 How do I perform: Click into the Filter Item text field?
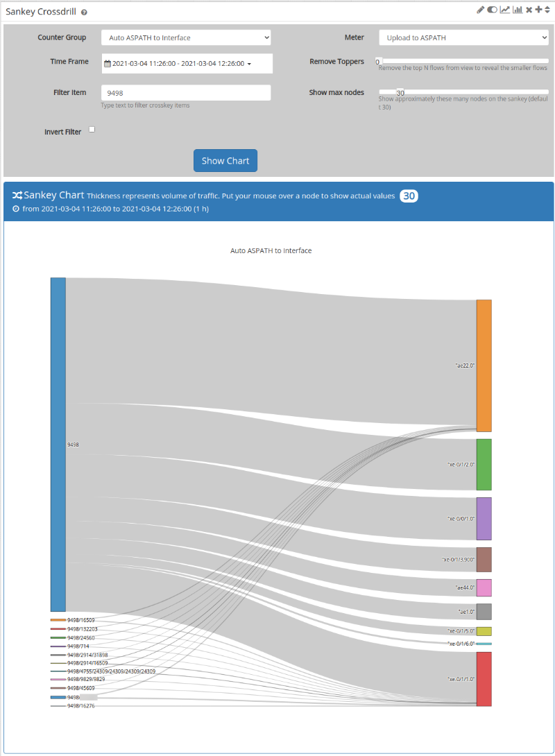coord(186,93)
